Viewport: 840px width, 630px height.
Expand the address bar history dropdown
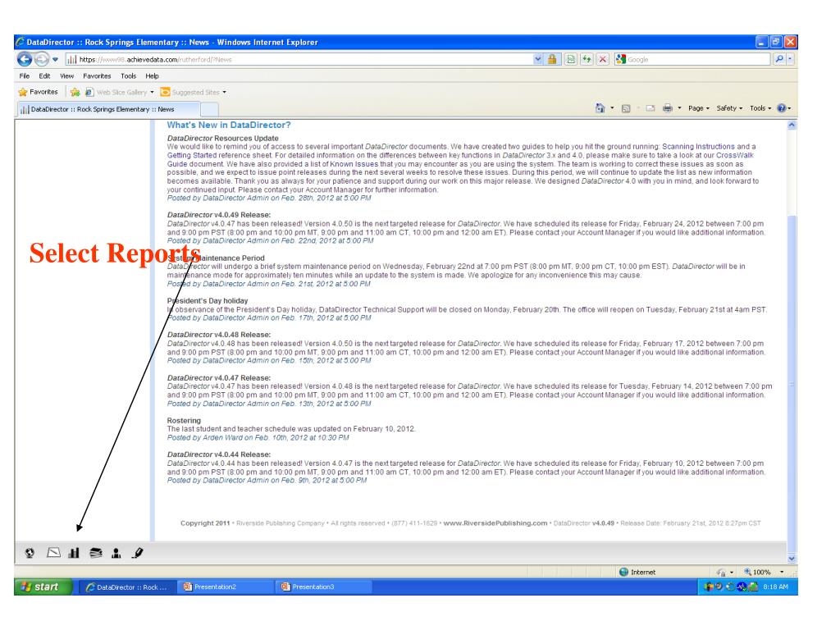[538, 59]
